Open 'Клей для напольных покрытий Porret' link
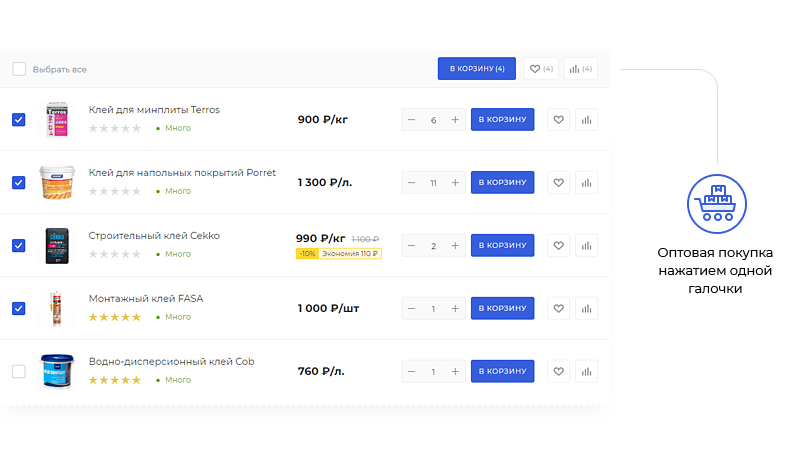This screenshot has width=800, height=457. (182, 172)
